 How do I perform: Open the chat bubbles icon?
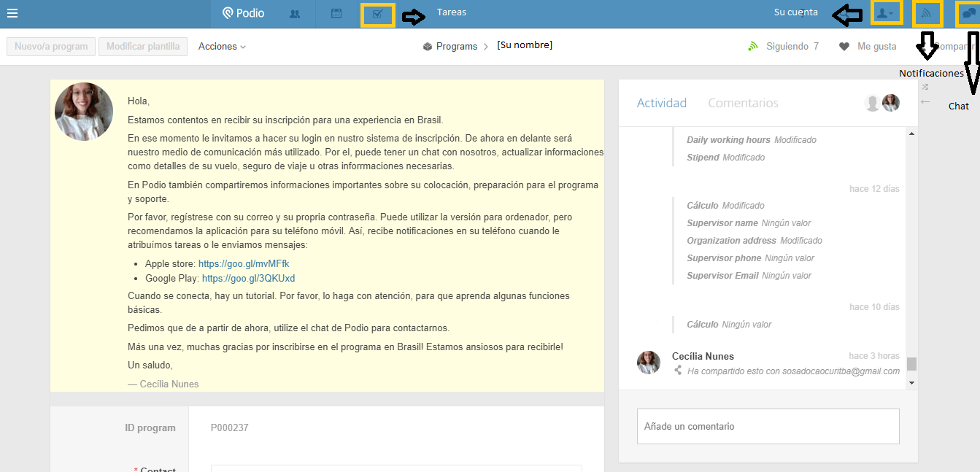tap(968, 13)
